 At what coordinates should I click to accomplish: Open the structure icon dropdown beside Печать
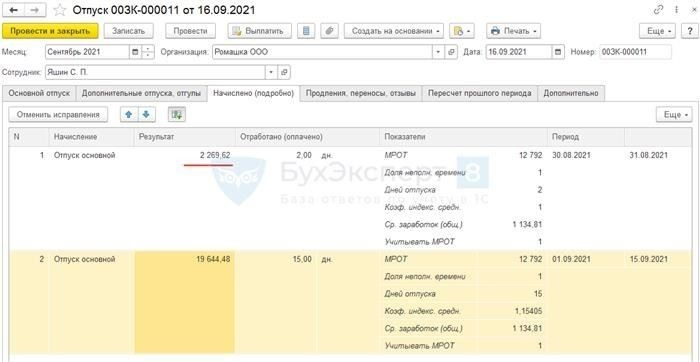462,31
